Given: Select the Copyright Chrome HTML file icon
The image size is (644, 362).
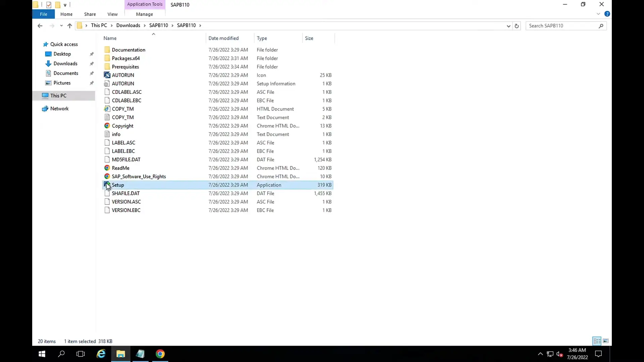Looking at the screenshot, I should pyautogui.click(x=107, y=126).
